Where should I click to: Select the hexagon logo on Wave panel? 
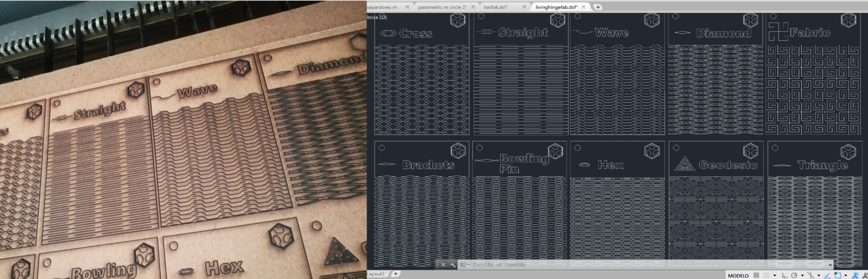click(652, 20)
